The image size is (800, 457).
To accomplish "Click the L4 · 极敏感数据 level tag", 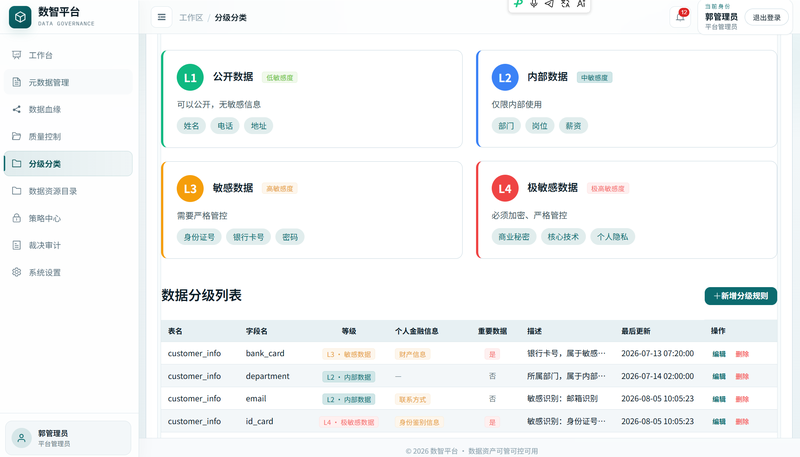I will point(349,422).
